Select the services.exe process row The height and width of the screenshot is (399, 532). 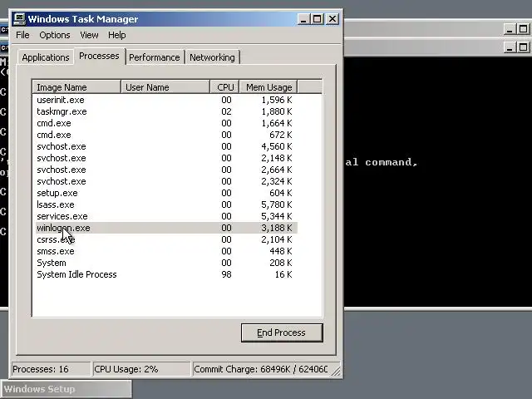165,216
